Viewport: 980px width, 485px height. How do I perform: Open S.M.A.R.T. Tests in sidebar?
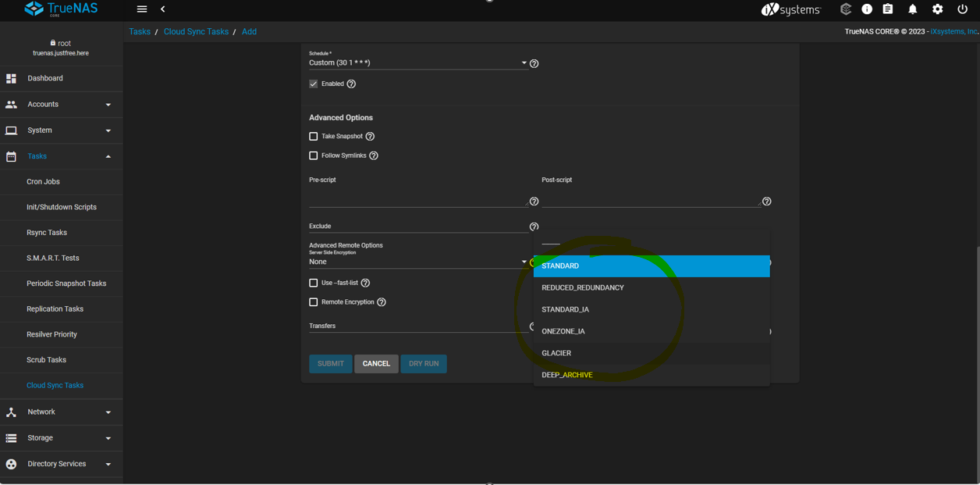click(x=61, y=258)
